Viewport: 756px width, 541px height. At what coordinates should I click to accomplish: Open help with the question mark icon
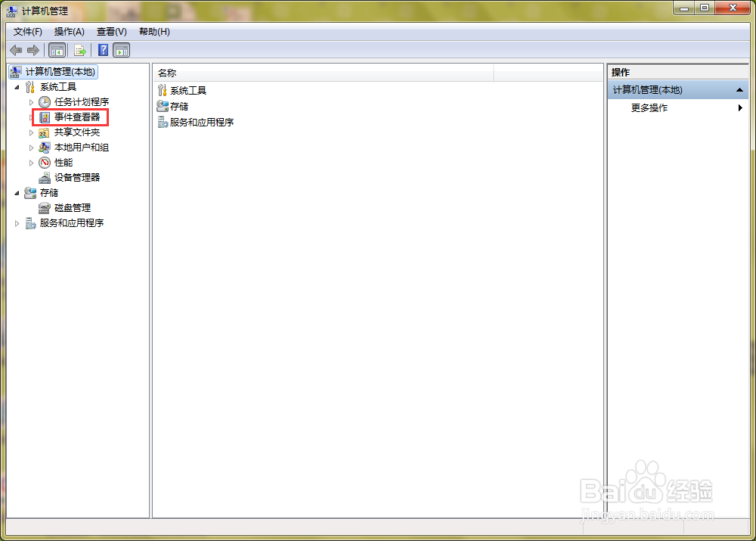click(103, 50)
